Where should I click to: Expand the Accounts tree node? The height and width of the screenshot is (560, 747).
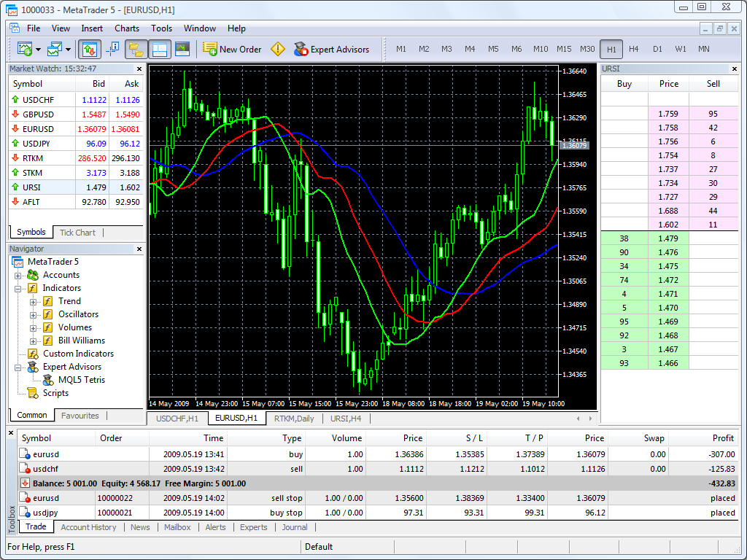16,275
